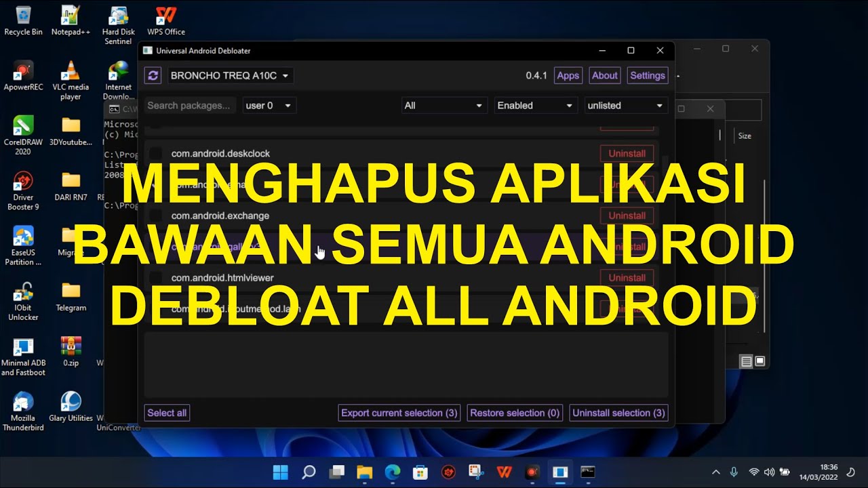
Task: Select the WPS Office desktop icon
Action: (166, 20)
